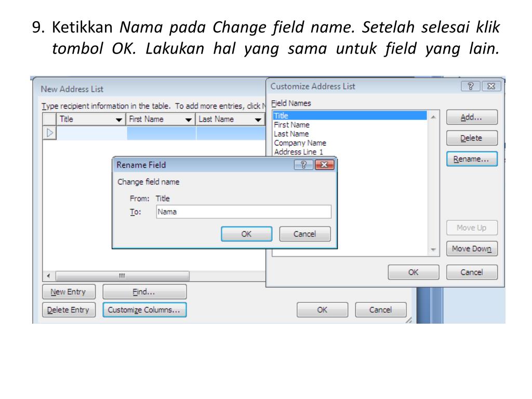Click the empty Last Name cell
Image resolution: width=532 pixels, height=399 pixels.
click(x=231, y=132)
